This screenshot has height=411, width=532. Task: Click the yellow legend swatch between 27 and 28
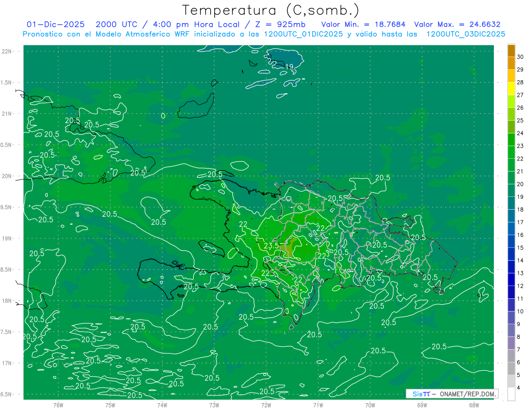(511, 89)
